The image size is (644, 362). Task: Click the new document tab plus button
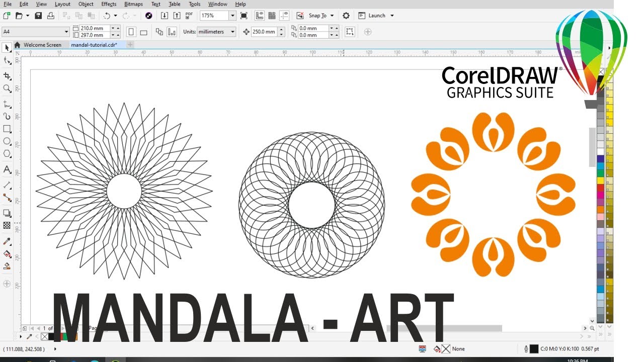click(130, 45)
